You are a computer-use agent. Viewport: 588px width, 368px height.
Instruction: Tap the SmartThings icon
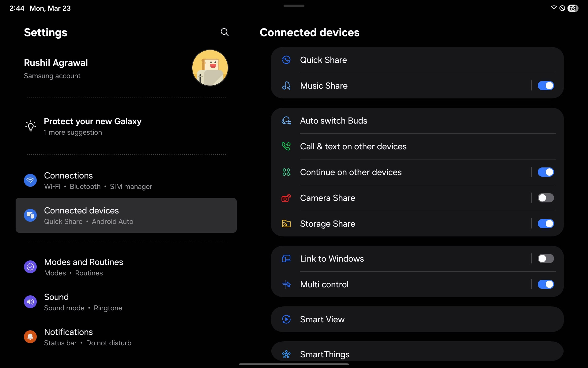click(286, 354)
